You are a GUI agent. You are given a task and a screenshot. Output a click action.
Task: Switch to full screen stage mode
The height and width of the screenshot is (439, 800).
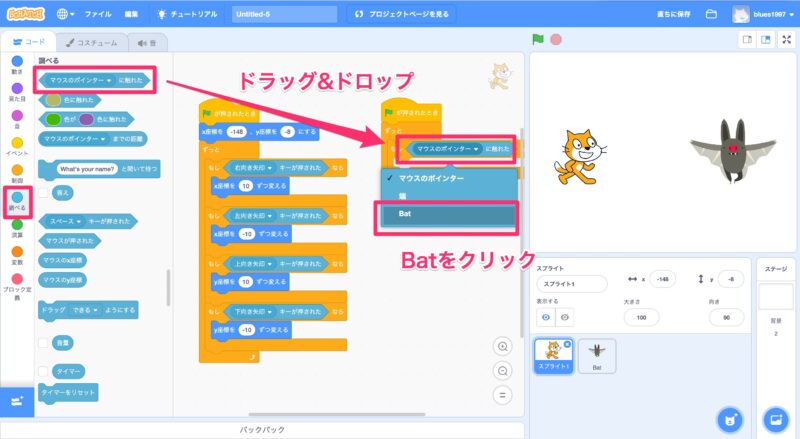point(786,40)
